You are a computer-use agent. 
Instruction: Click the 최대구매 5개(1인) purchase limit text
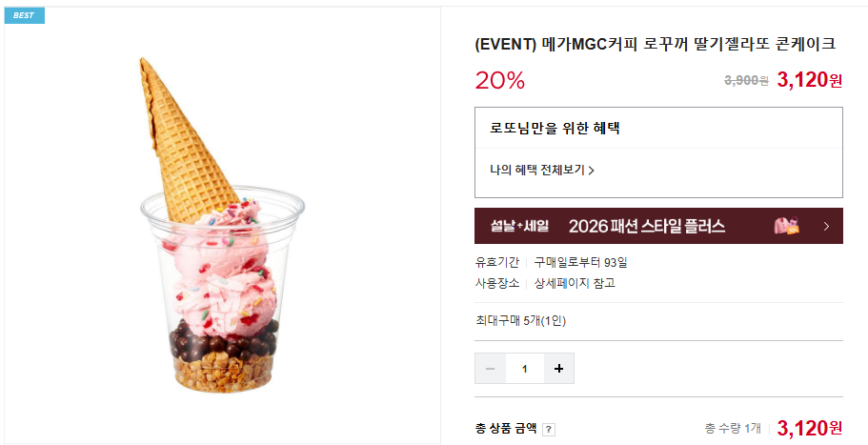tap(521, 320)
